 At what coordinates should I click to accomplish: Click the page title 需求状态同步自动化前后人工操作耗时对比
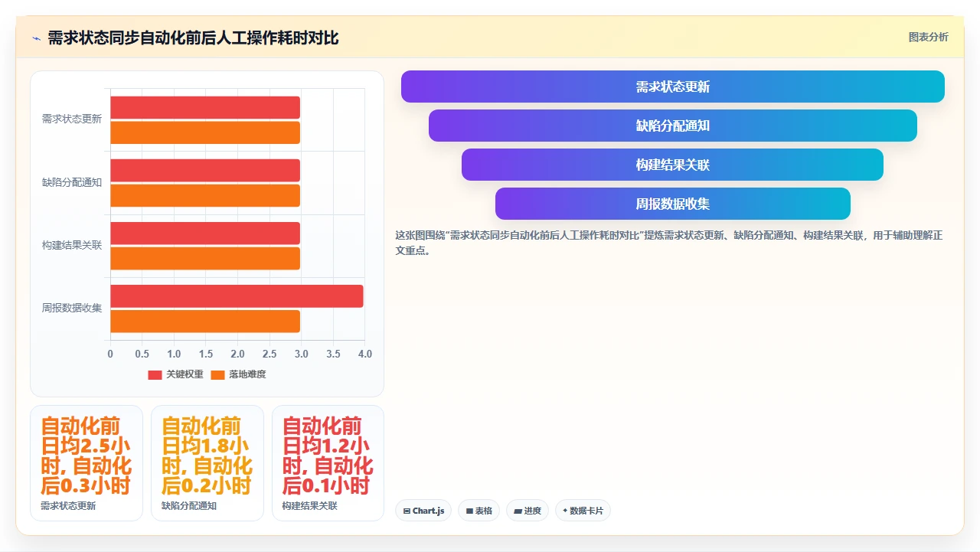(x=193, y=38)
